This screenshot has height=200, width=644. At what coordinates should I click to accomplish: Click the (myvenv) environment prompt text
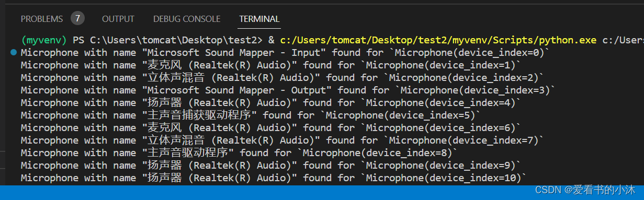click(43, 40)
